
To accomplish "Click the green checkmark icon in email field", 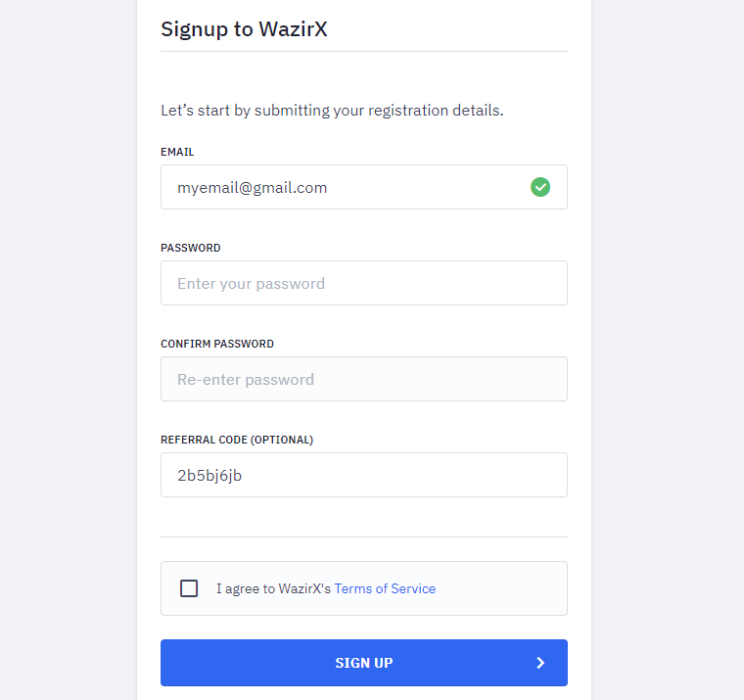I will point(540,187).
